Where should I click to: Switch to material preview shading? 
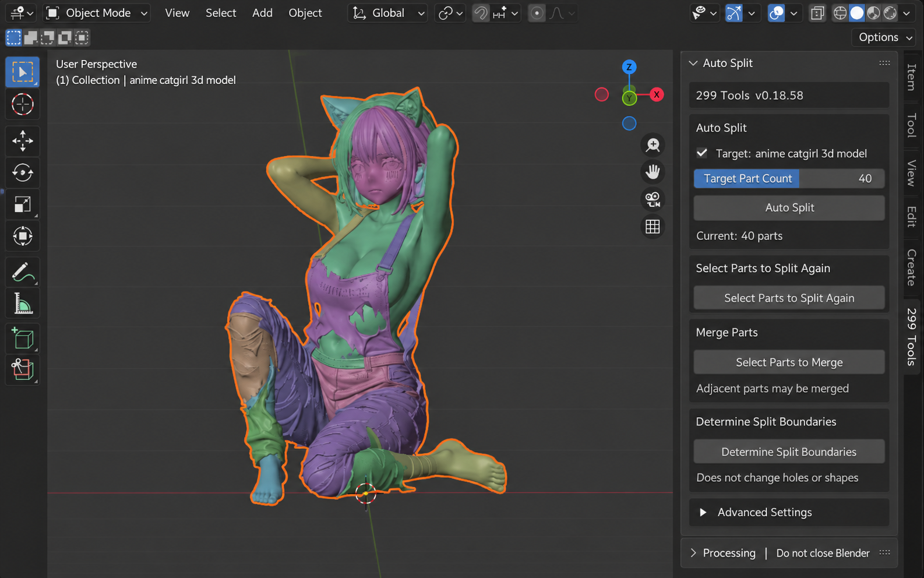873,13
